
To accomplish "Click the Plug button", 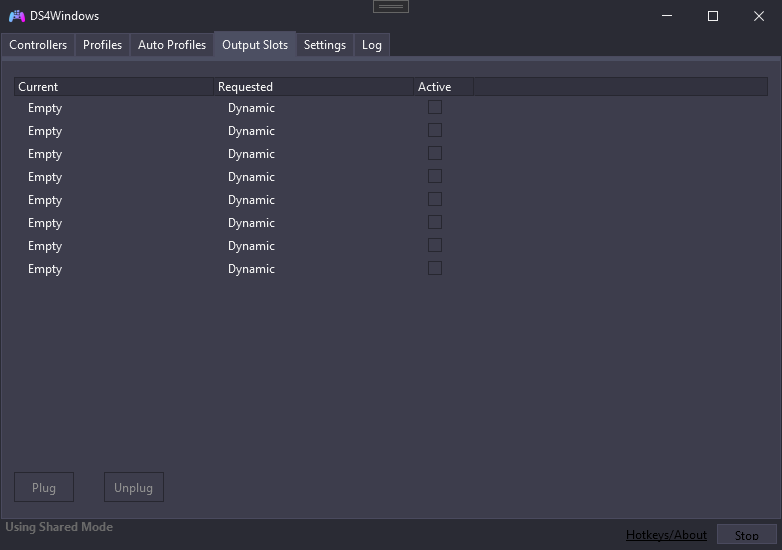I will pos(44,487).
